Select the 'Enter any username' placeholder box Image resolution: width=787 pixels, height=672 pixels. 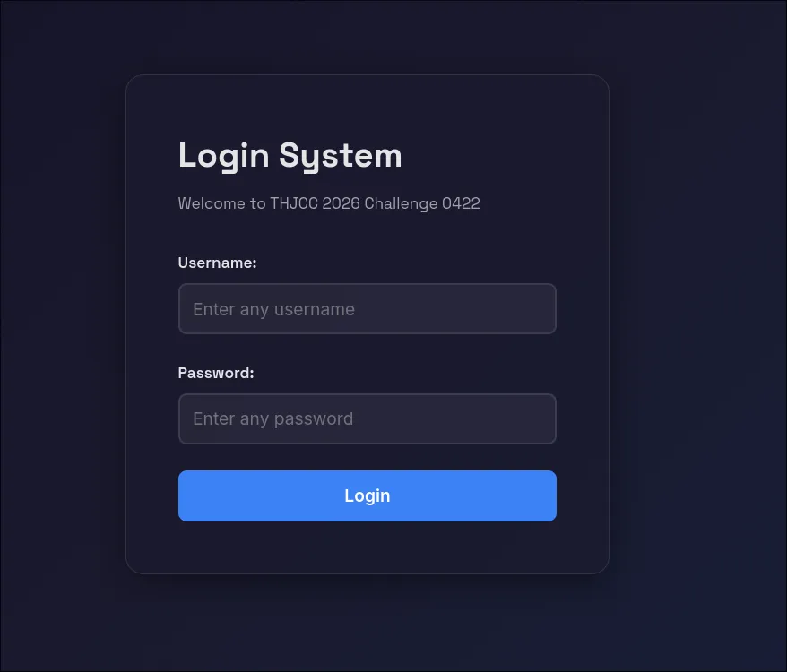tap(367, 308)
